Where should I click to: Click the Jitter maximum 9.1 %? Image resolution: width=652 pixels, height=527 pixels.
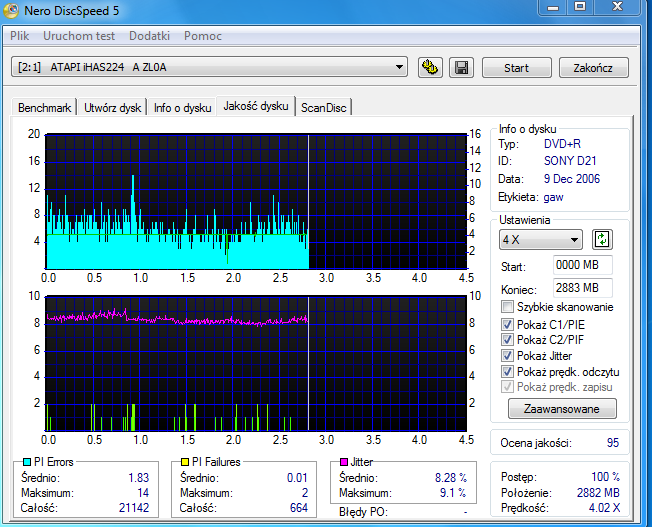coord(453,493)
